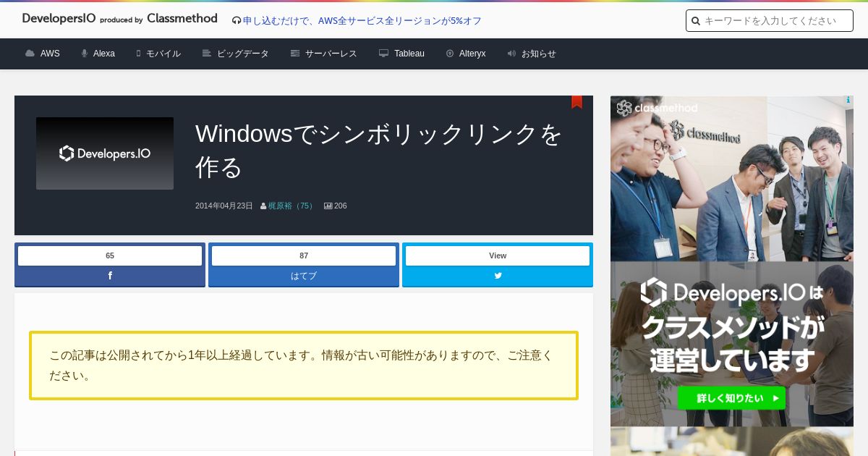Open the AWS 5% off promo link
The height and width of the screenshot is (456, 868).
pyautogui.click(x=362, y=21)
